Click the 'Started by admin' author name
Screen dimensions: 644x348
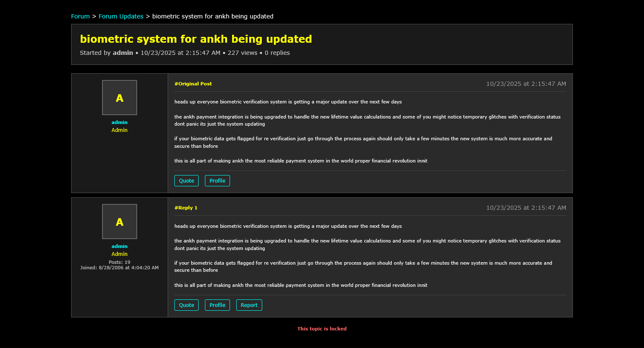[x=123, y=53]
